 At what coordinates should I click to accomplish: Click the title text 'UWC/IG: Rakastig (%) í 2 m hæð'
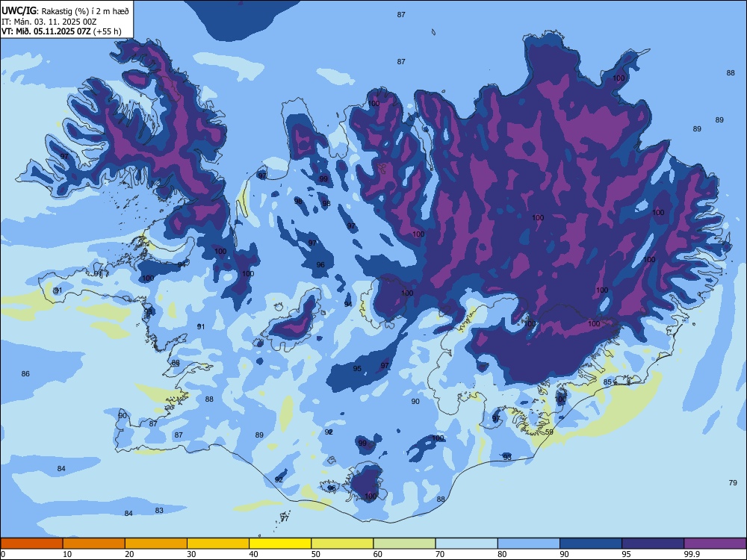point(65,10)
